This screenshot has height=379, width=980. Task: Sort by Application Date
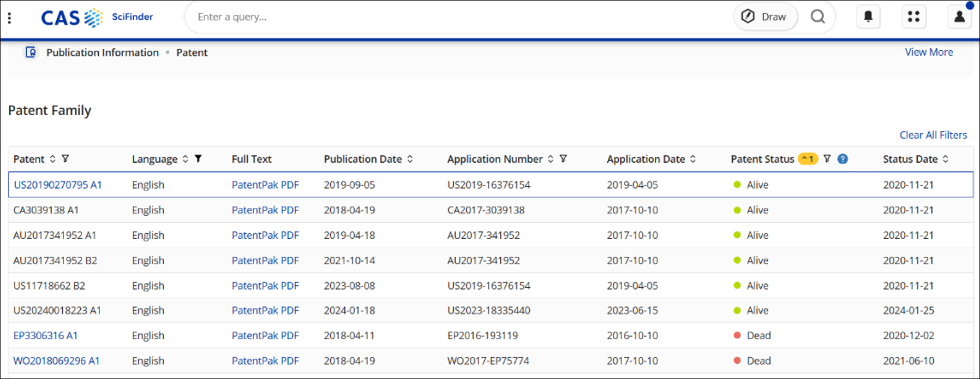tap(693, 159)
